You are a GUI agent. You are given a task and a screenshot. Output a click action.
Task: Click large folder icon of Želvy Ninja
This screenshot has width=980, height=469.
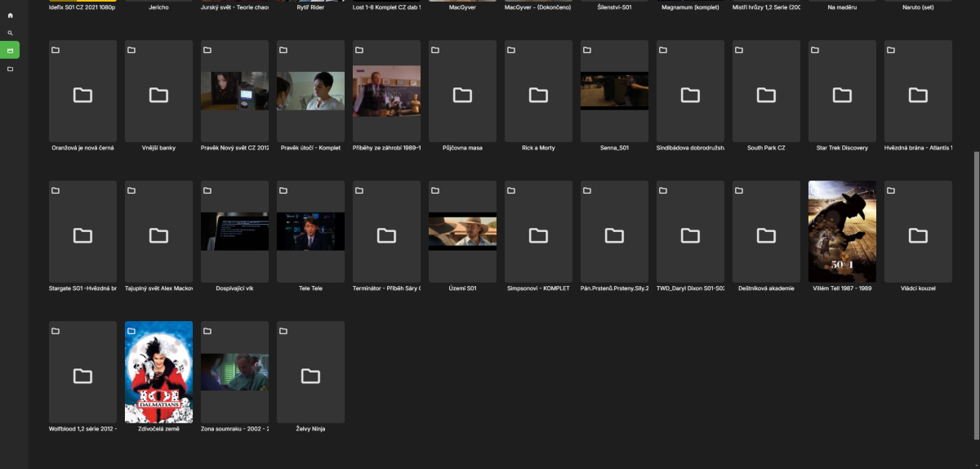point(310,376)
